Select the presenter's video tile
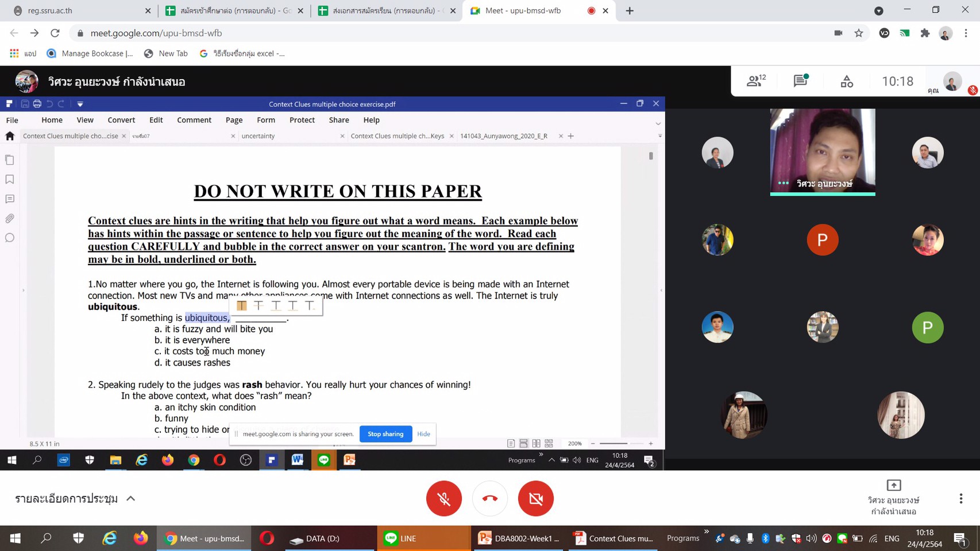 [822, 152]
